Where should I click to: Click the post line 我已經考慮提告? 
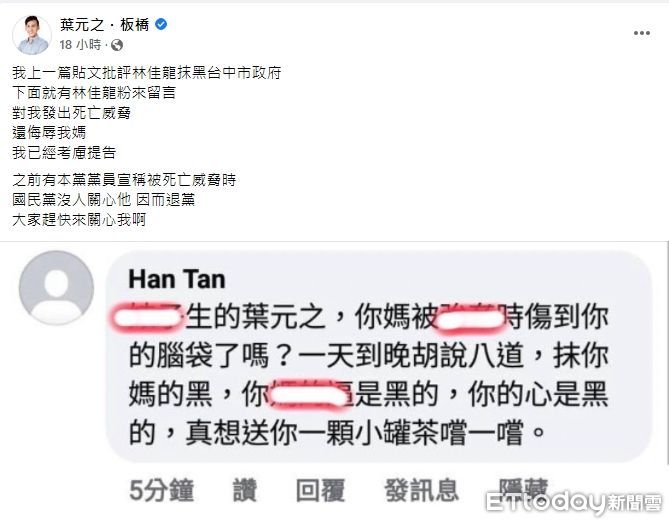64,153
